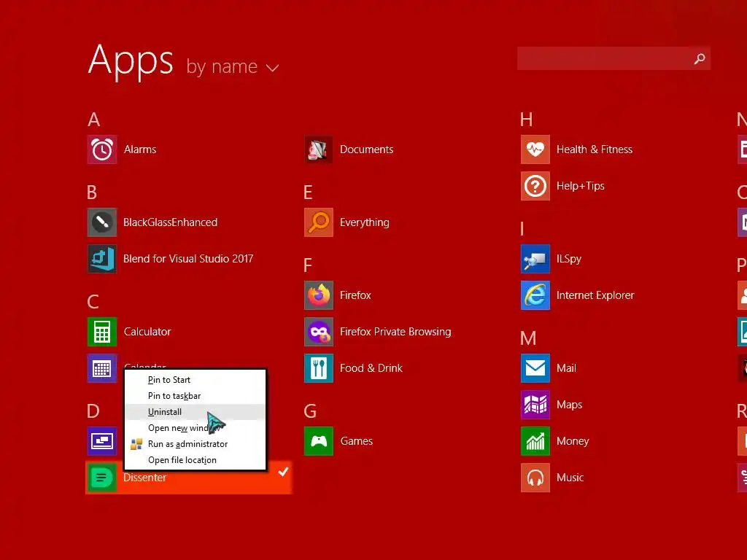This screenshot has height=560, width=747.
Task: Open the Money app icon
Action: tap(535, 441)
